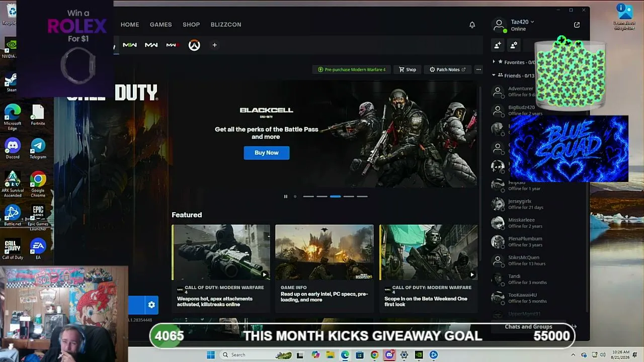644x362 pixels.
Task: Open the more options ellipsis menu
Action: pos(478,70)
